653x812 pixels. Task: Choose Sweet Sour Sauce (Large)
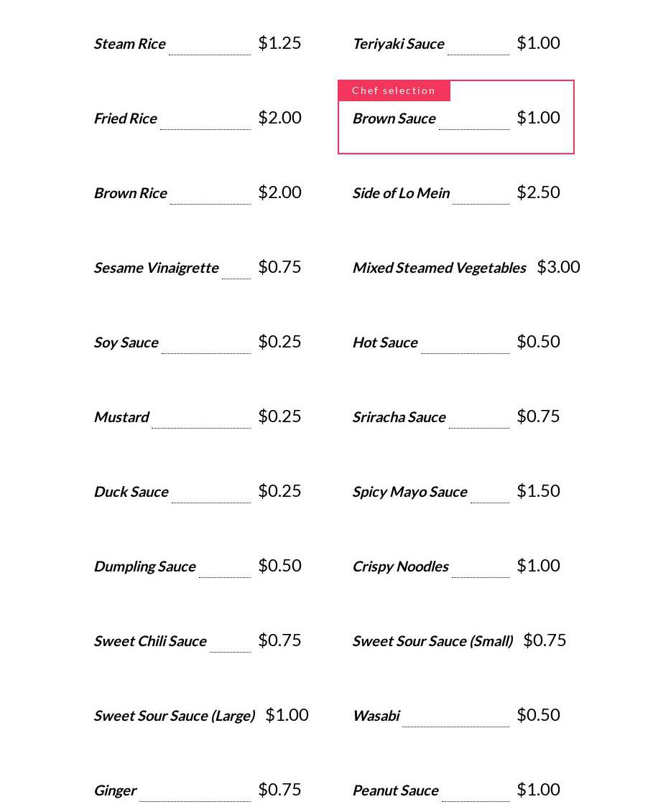point(175,716)
